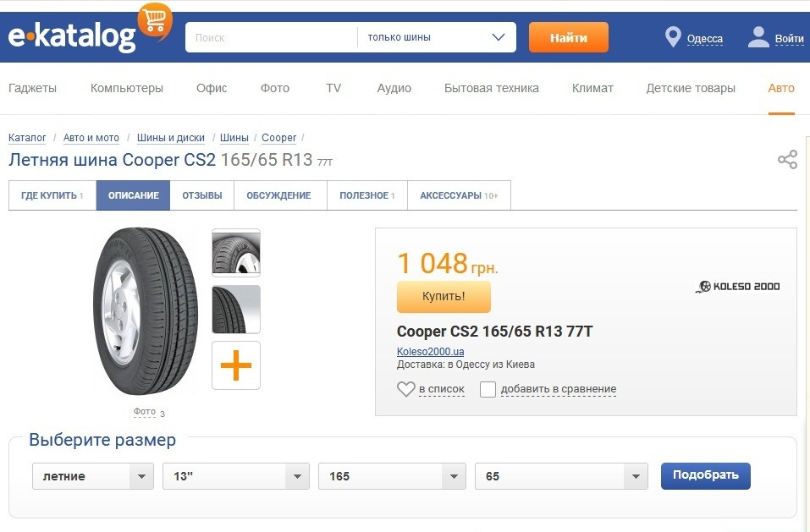Open the 'Обсуждение' tab
The image size is (810, 532).
[x=279, y=195]
